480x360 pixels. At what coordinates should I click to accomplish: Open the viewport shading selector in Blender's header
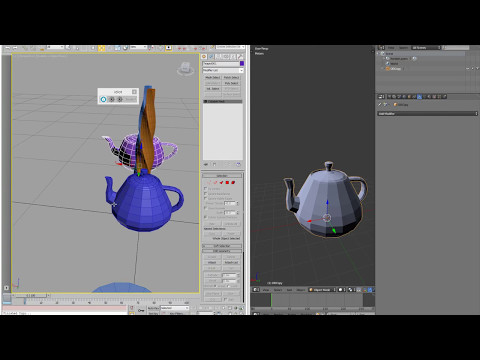coord(341,290)
